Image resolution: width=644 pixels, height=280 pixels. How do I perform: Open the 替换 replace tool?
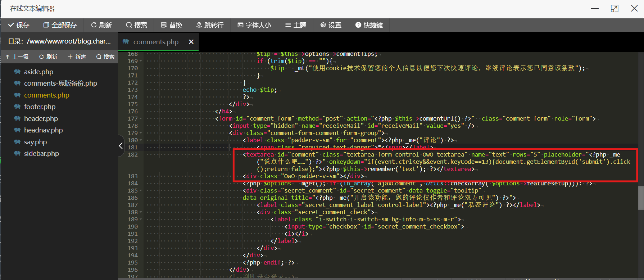172,25
